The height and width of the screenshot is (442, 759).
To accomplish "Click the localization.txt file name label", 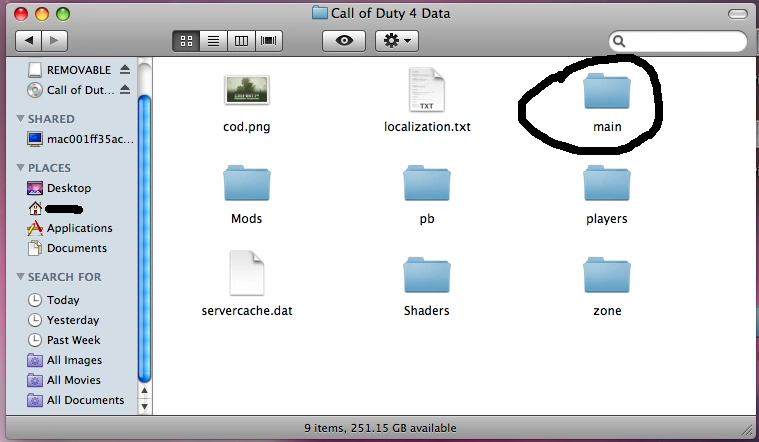I will tap(427, 127).
